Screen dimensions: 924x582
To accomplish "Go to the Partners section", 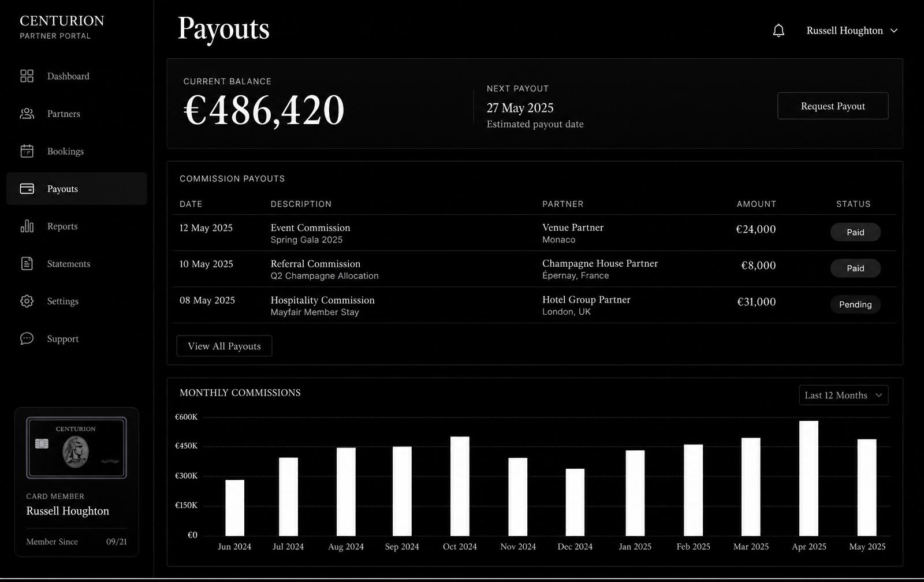I will click(76, 113).
